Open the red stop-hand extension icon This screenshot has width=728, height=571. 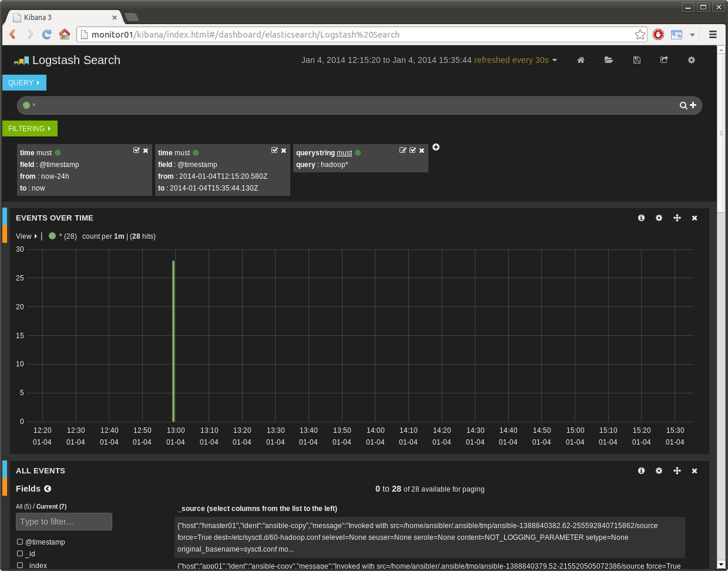click(x=659, y=35)
